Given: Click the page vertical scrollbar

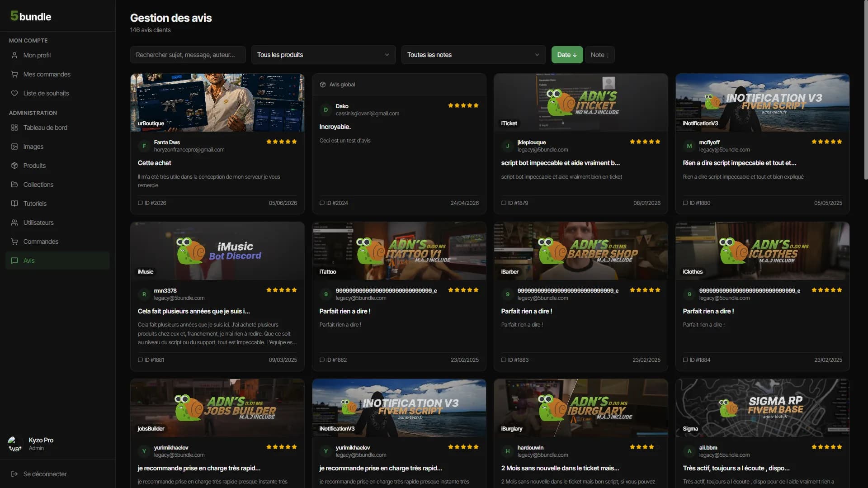Looking at the screenshot, I should 865,90.
